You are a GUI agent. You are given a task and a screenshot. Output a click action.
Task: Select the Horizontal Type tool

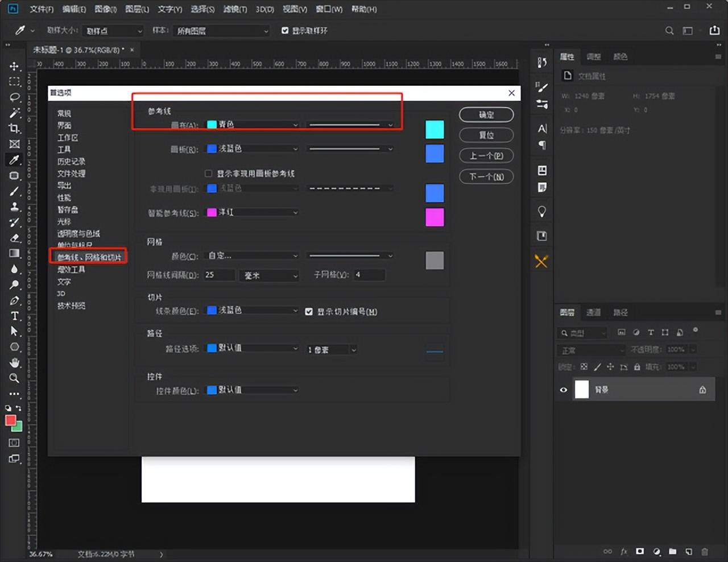tap(14, 316)
